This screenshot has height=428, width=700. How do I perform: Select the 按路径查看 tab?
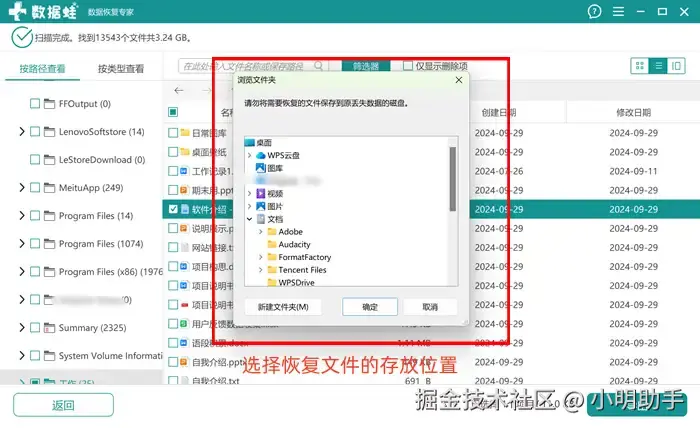click(42, 69)
